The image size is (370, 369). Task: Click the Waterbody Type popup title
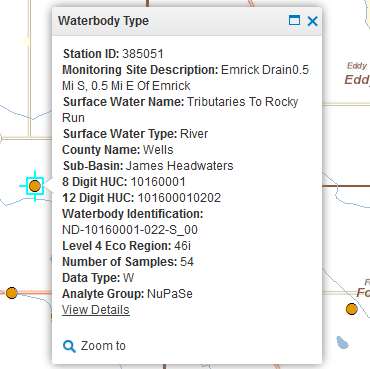coord(103,21)
